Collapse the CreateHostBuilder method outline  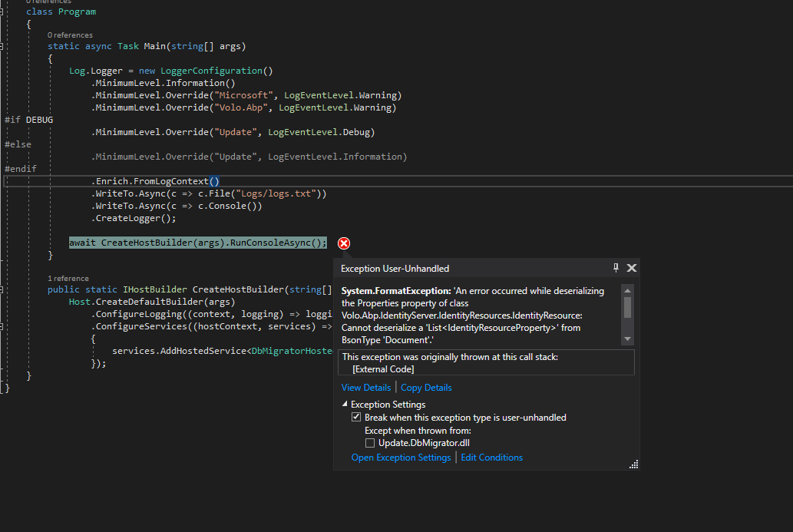pyautogui.click(x=2, y=289)
